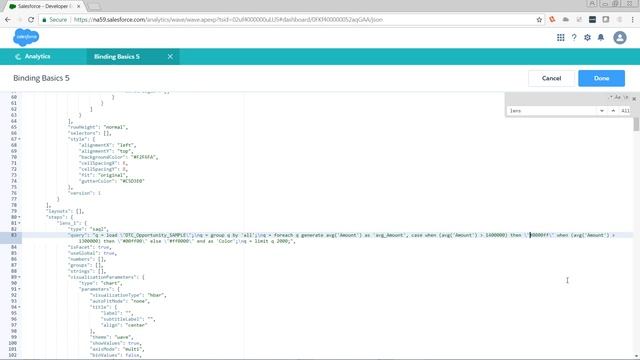Close the editor search box
The width and height of the screenshot is (640, 360).
pyautogui.click(x=634, y=99)
